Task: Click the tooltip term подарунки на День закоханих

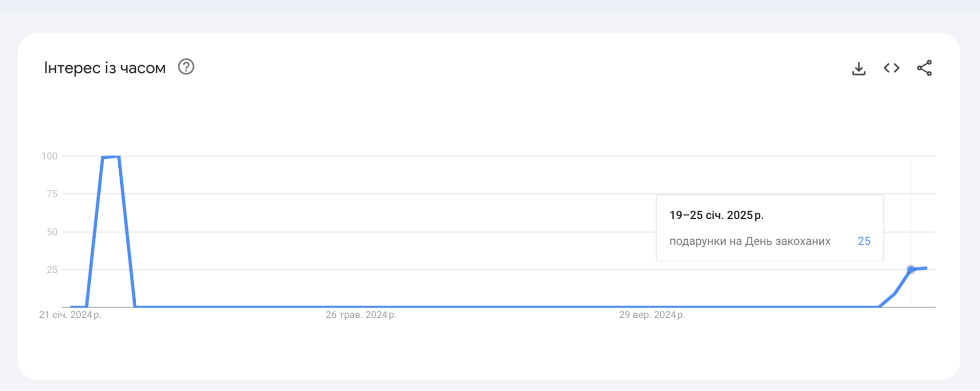Action: 750,241
